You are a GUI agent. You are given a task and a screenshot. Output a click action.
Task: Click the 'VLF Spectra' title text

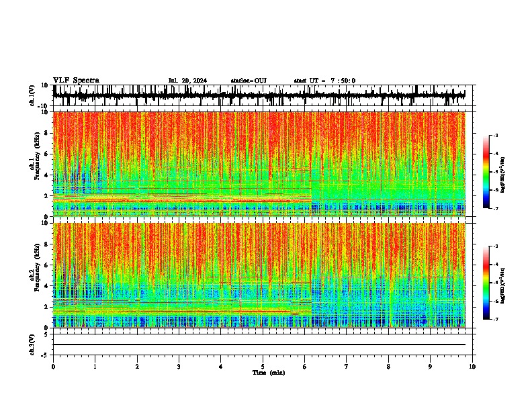pos(76,81)
